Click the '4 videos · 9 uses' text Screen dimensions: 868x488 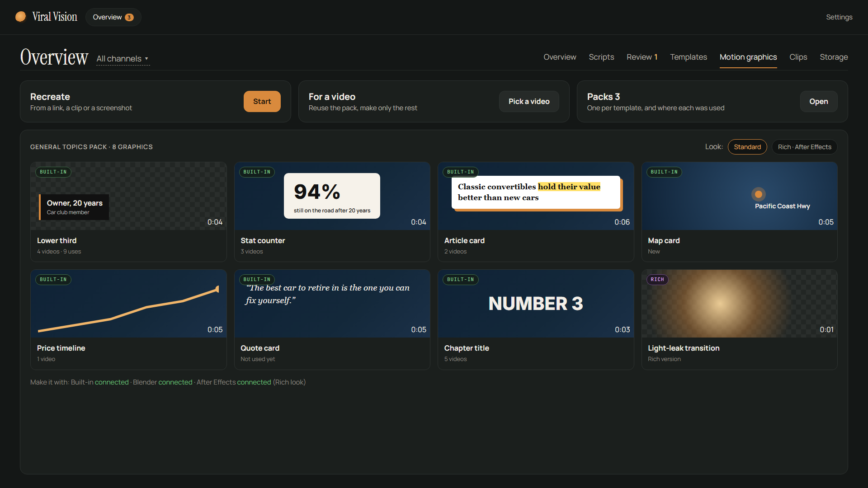point(59,251)
